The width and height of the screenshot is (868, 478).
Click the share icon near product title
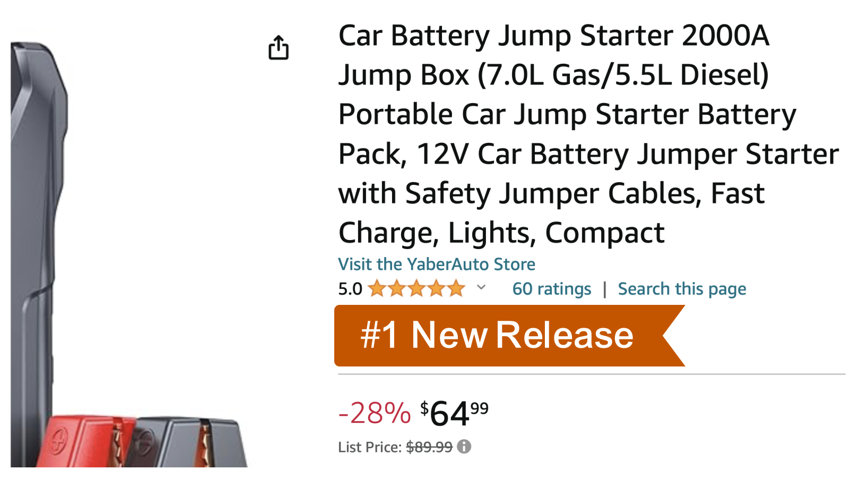280,48
